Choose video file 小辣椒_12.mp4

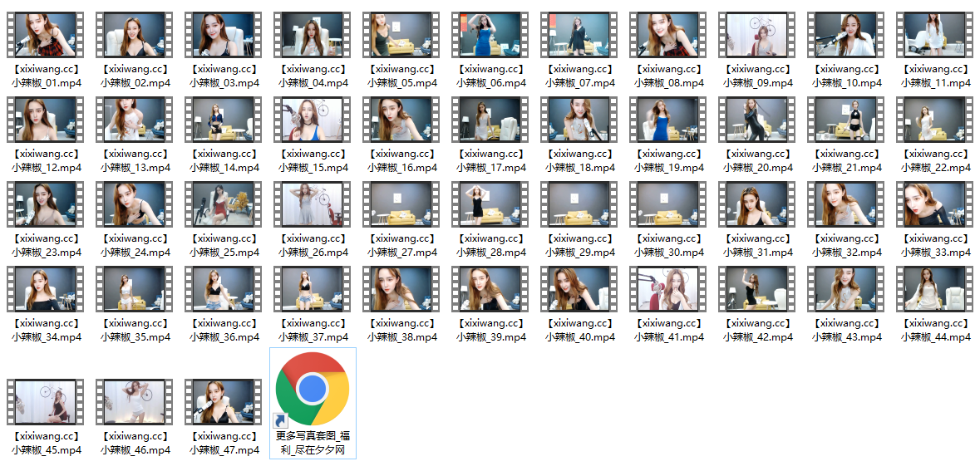[x=47, y=119]
